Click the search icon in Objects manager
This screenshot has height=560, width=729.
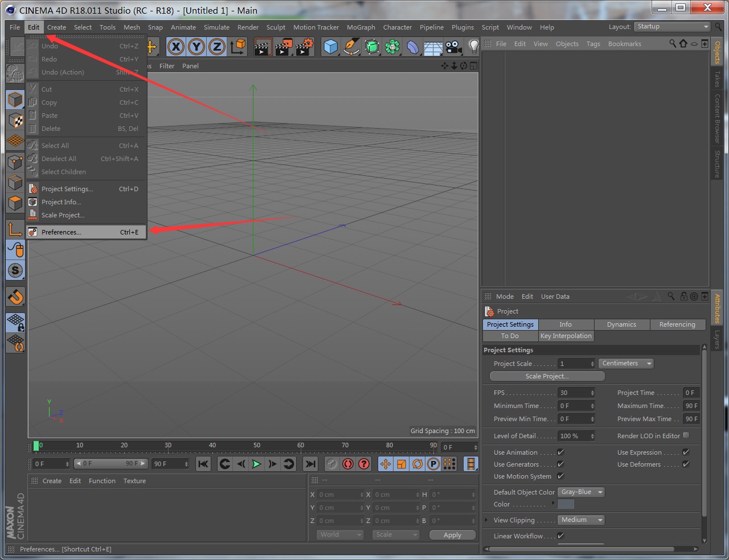673,43
